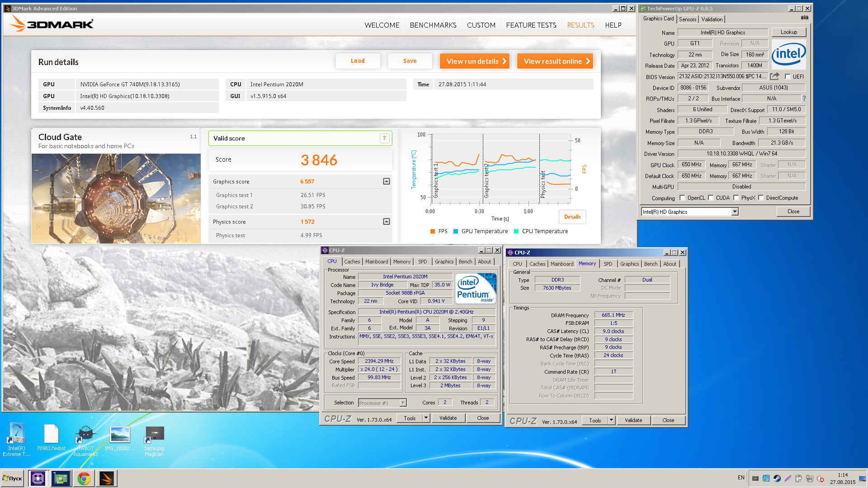Click the Steam icon in the system tray
Viewport: 868px width, 488px height.
[777, 478]
